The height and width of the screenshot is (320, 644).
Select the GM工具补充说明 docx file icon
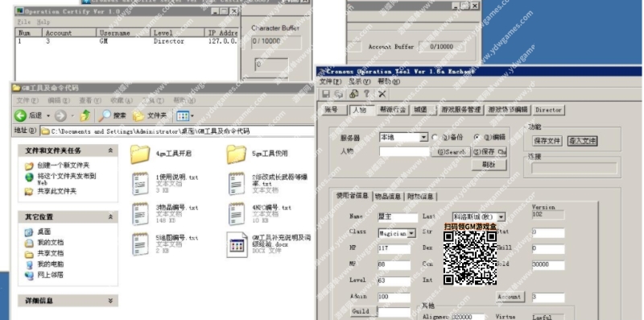(x=237, y=245)
